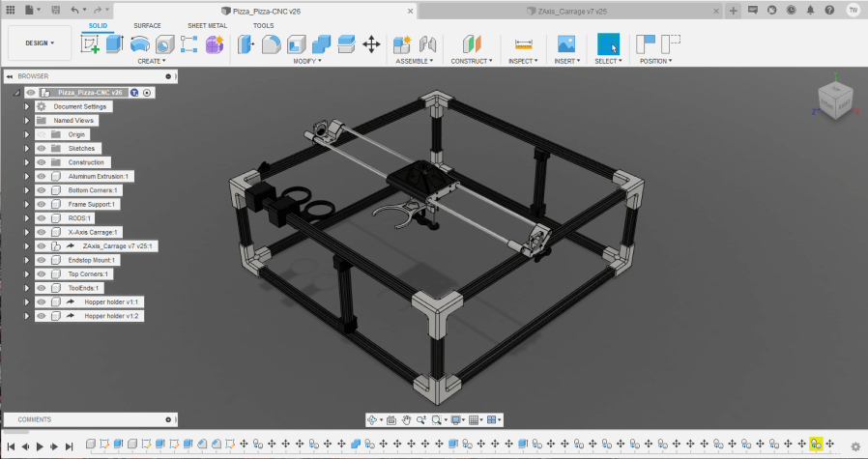The width and height of the screenshot is (868, 459).
Task: Click the Measure tool under Inspect
Action: [x=524, y=44]
